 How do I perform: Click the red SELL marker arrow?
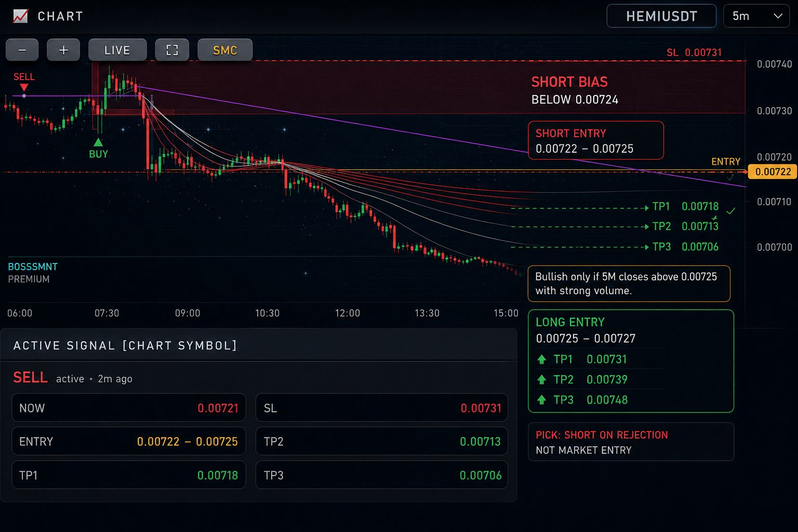pyautogui.click(x=24, y=87)
